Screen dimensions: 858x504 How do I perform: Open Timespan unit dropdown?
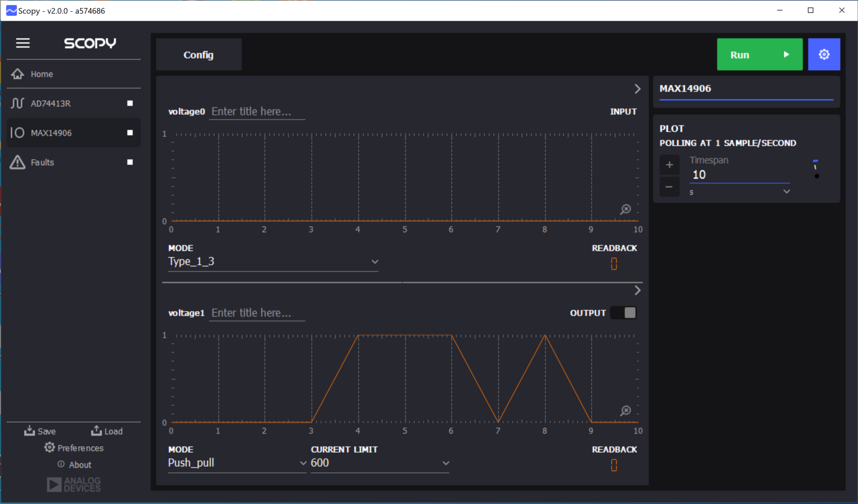tap(740, 192)
